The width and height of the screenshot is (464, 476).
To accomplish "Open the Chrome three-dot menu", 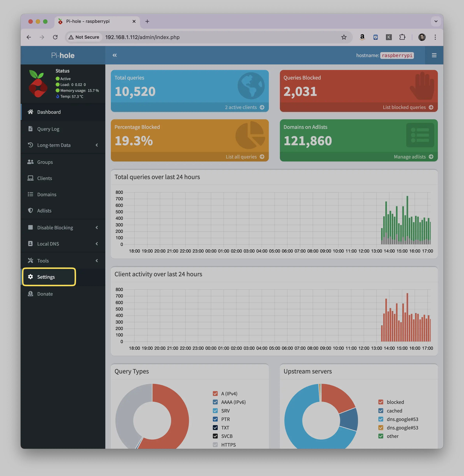I will pos(435,37).
